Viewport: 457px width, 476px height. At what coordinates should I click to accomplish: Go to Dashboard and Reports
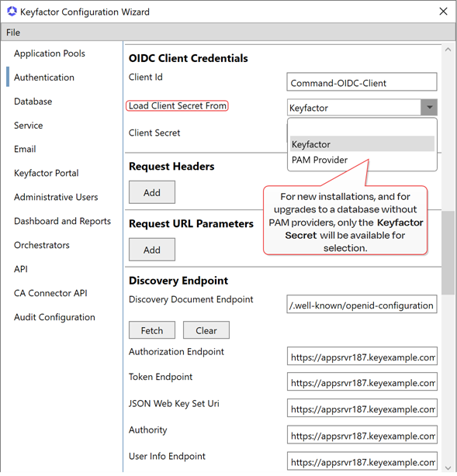point(62,221)
